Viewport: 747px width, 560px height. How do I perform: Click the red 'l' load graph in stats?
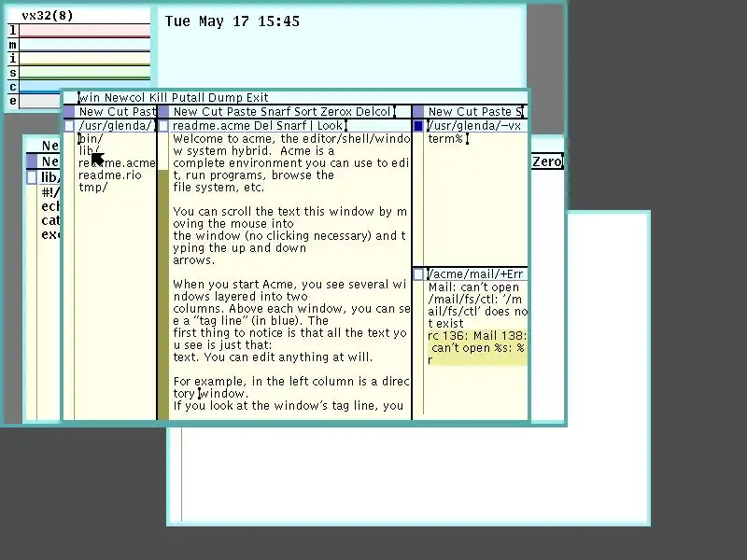tap(85, 31)
